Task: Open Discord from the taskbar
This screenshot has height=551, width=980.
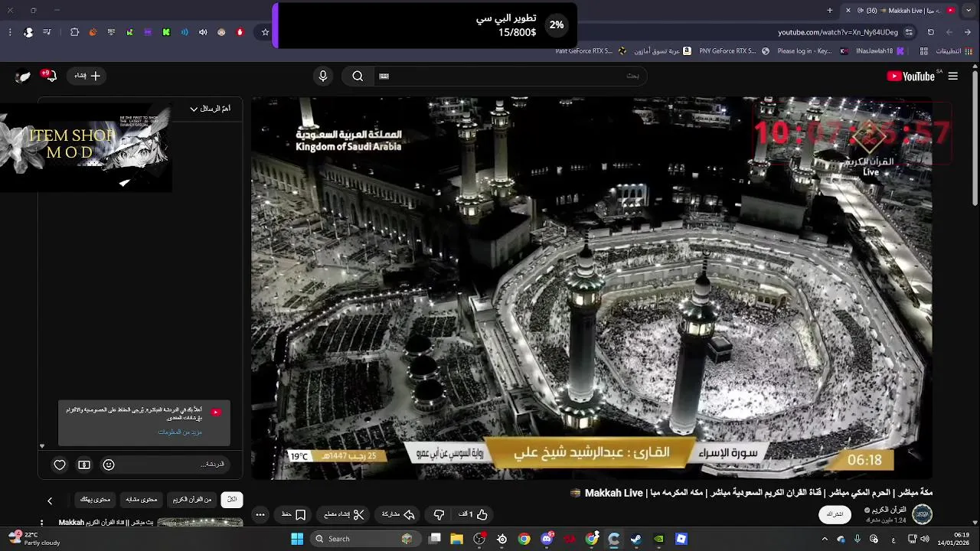Action: point(547,539)
